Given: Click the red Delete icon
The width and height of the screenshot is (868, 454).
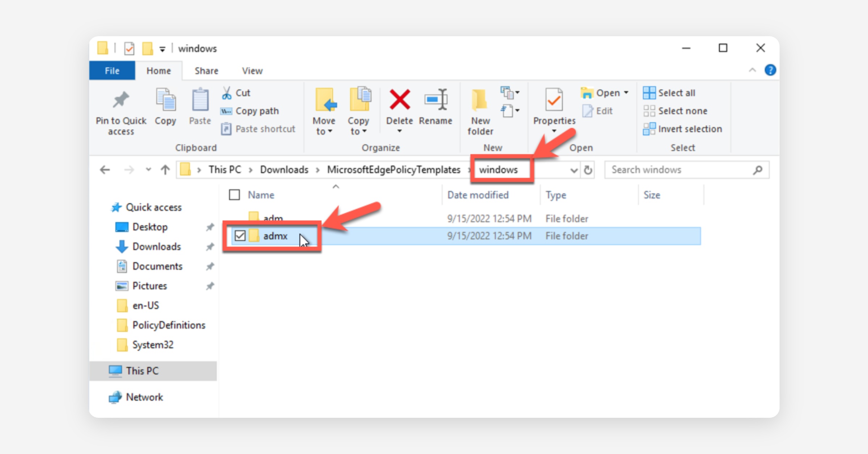Looking at the screenshot, I should click(x=399, y=100).
